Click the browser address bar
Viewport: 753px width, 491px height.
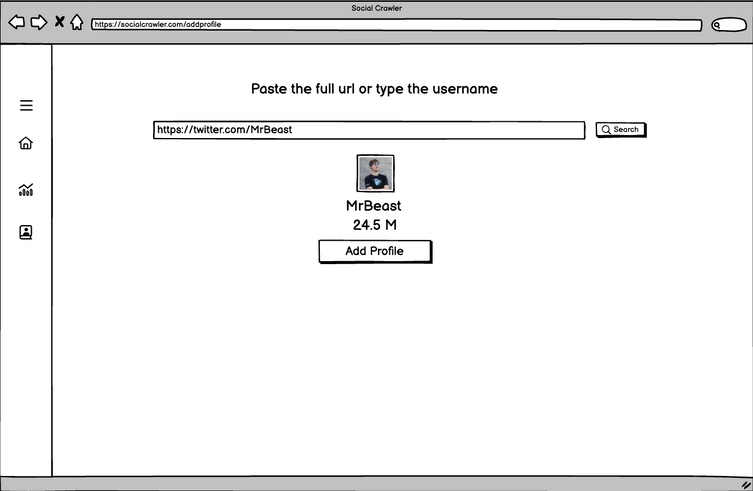(397, 25)
